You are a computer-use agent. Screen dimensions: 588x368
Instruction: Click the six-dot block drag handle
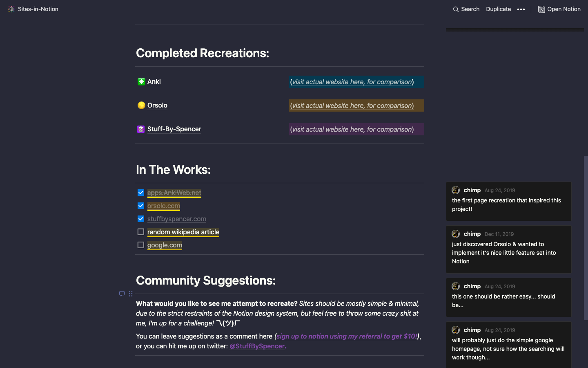pyautogui.click(x=131, y=294)
